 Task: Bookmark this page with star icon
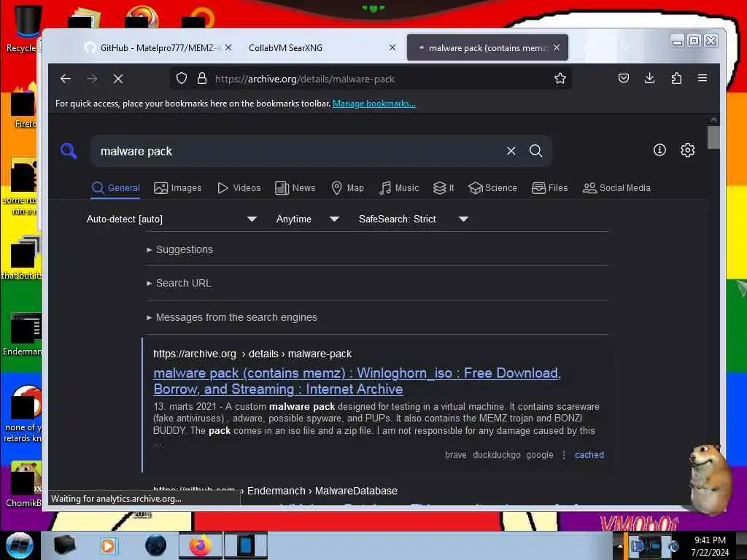[560, 79]
